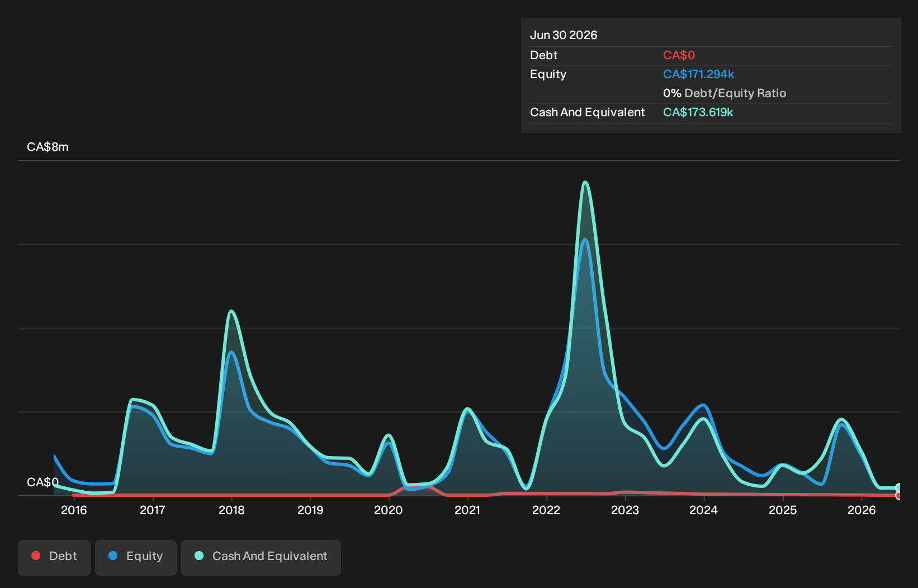The width and height of the screenshot is (918, 588).
Task: Toggle the Equity series legend button
Action: pyautogui.click(x=136, y=557)
